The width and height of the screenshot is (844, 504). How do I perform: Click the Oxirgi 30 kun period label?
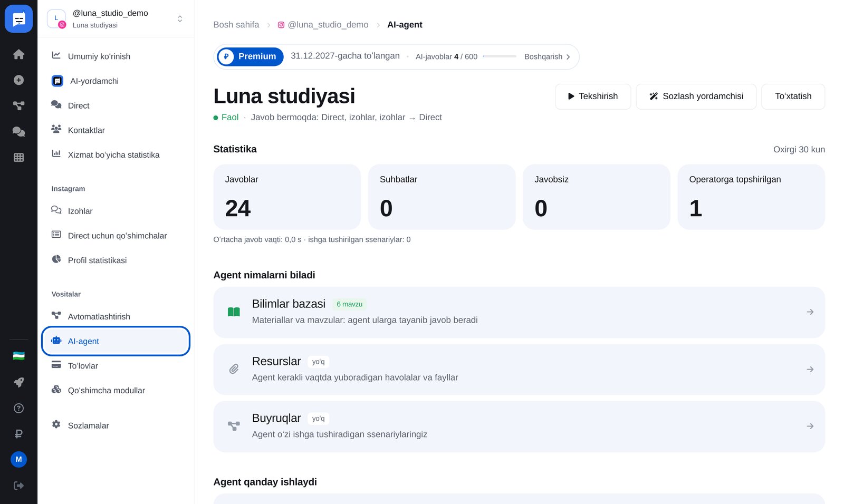pos(799,150)
